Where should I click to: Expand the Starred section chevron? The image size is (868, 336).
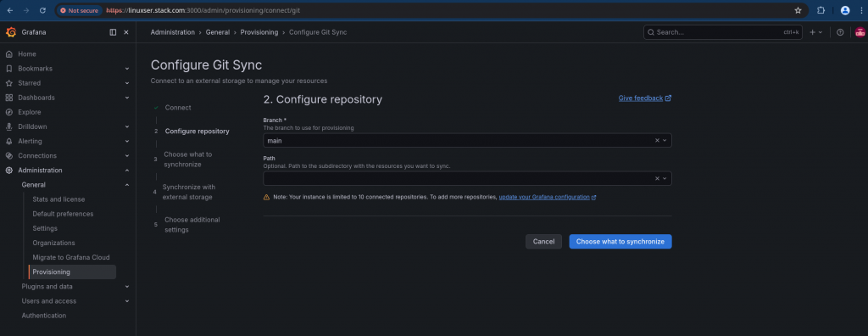pos(127,83)
